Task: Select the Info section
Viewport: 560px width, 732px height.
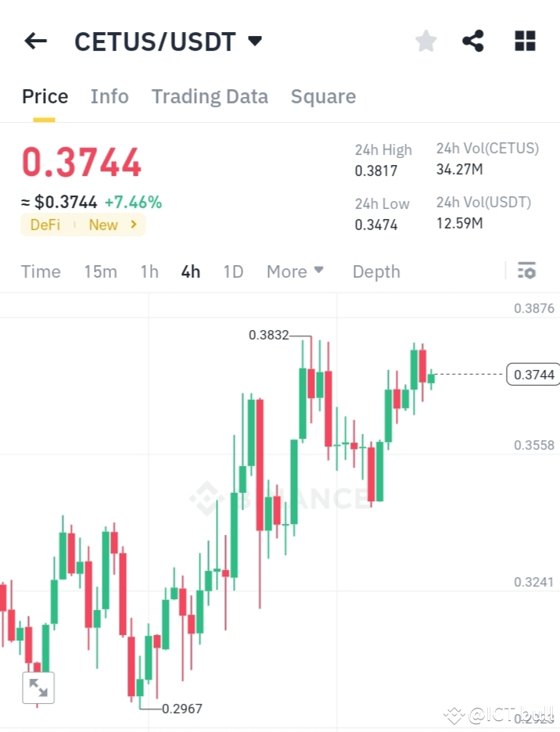Action: coord(109,96)
